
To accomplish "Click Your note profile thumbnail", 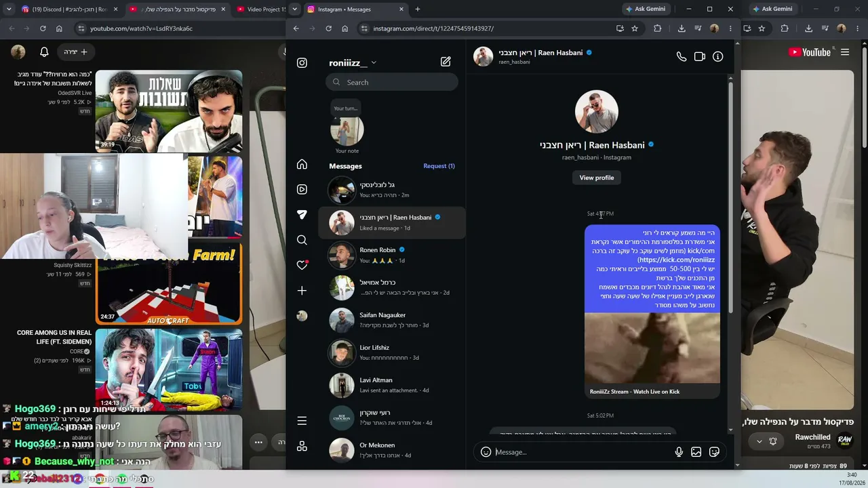I will (347, 130).
